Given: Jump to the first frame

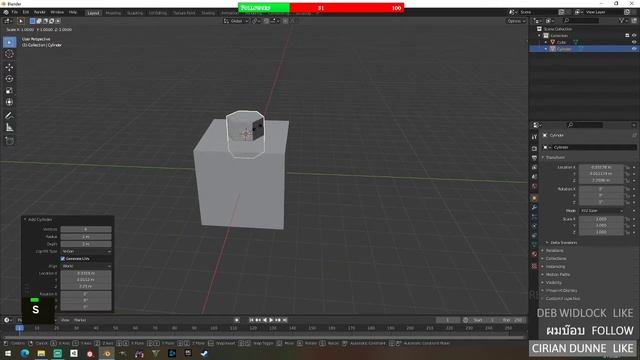Looking at the screenshot, I should click(251, 320).
